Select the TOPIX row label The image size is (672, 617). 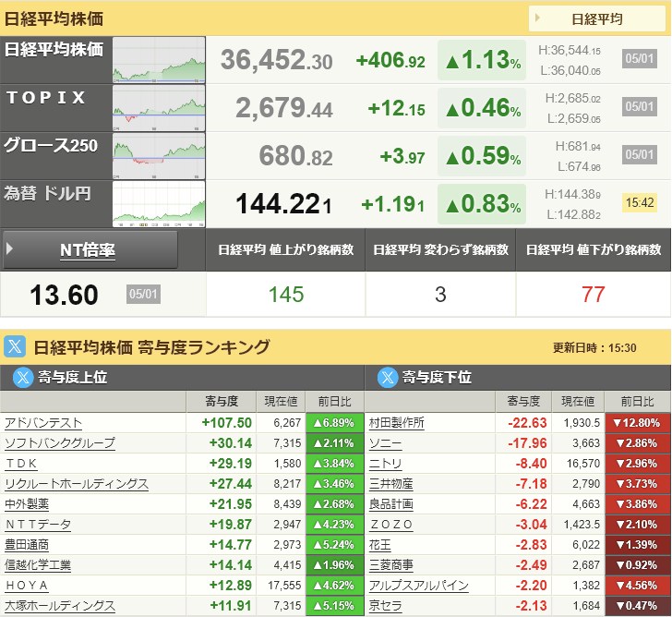pyautogui.click(x=45, y=98)
